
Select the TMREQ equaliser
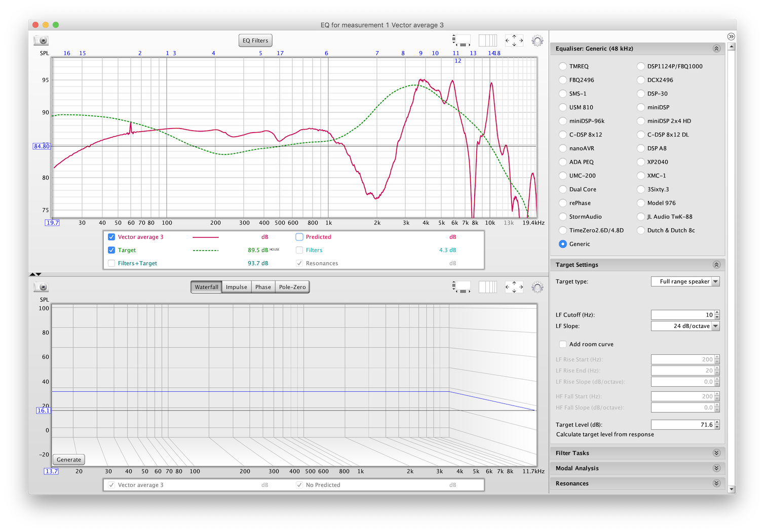pyautogui.click(x=563, y=66)
